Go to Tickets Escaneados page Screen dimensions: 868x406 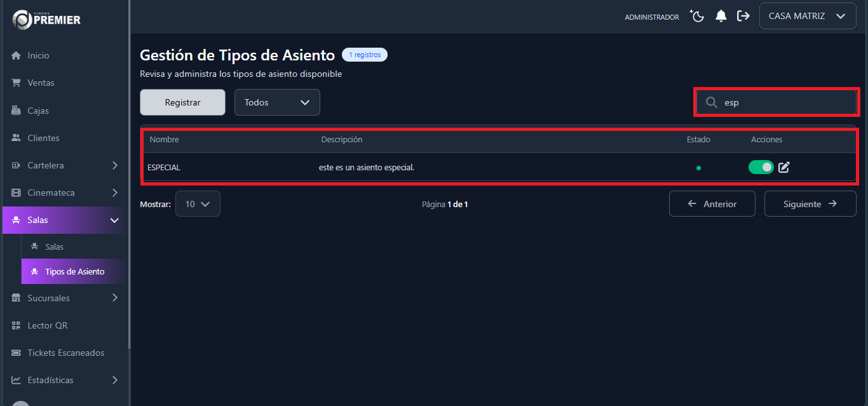point(65,353)
